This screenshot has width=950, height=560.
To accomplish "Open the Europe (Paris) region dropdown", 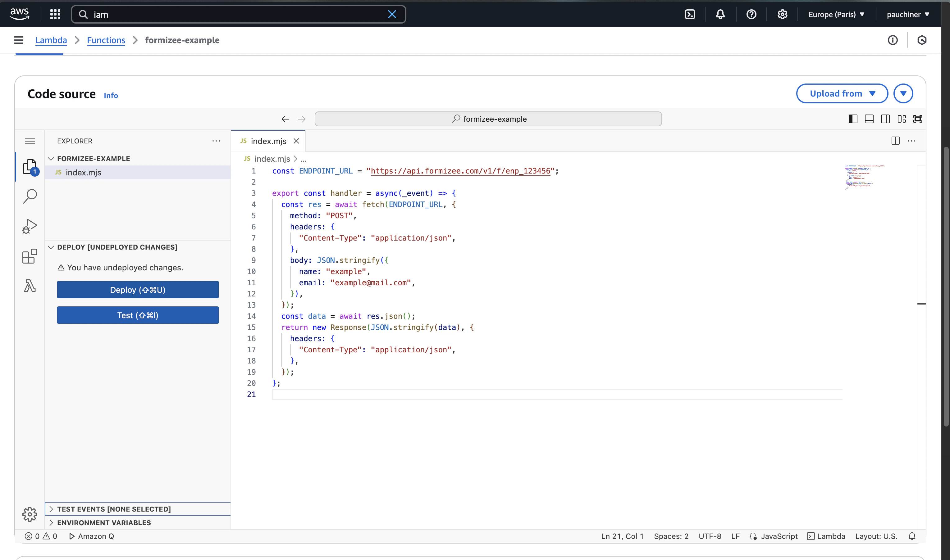I will point(836,14).
